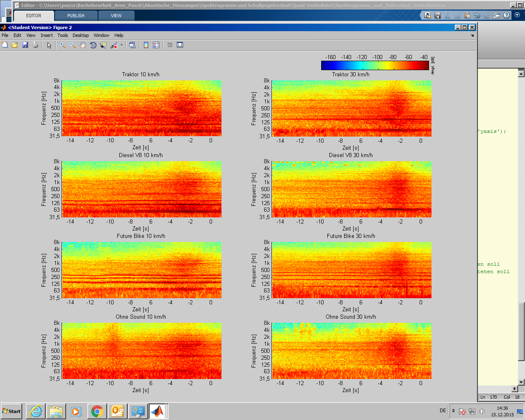Toggle the Edit Plot arrow tool
Viewport: 525px width, 420px height.
point(49,45)
